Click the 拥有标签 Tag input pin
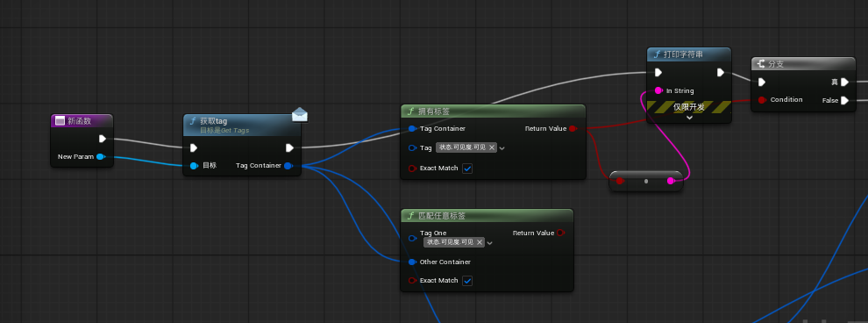868x323 pixels. click(412, 148)
